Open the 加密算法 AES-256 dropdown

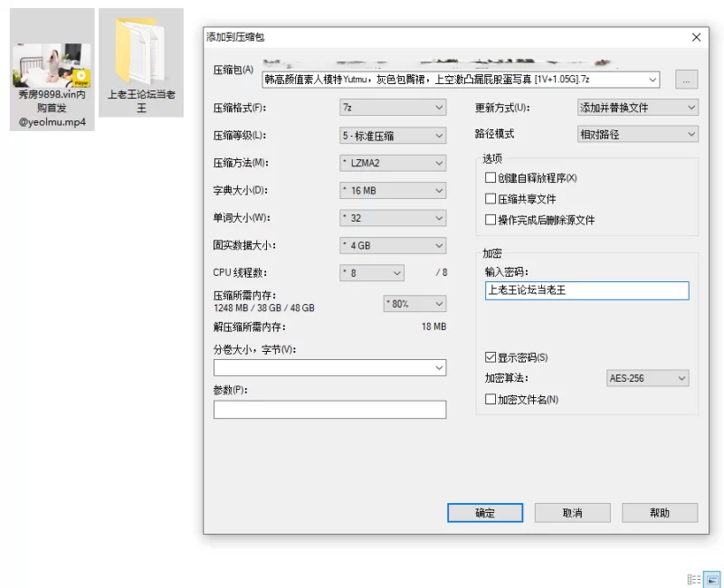click(647, 378)
